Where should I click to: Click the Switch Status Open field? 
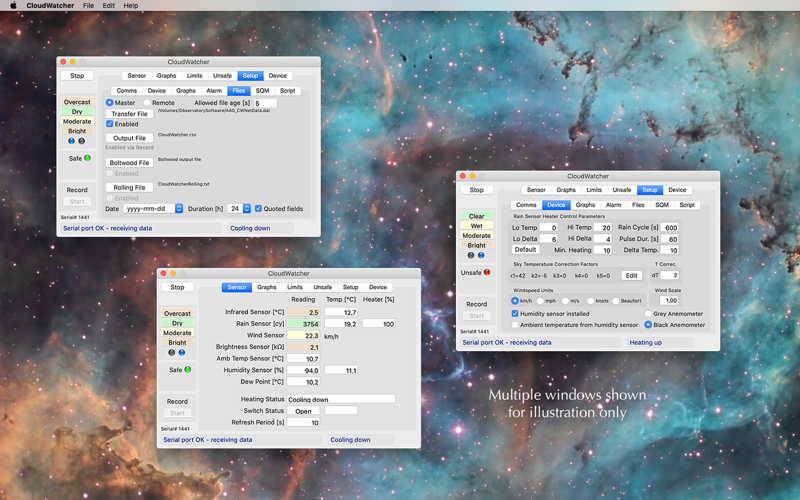click(x=303, y=411)
